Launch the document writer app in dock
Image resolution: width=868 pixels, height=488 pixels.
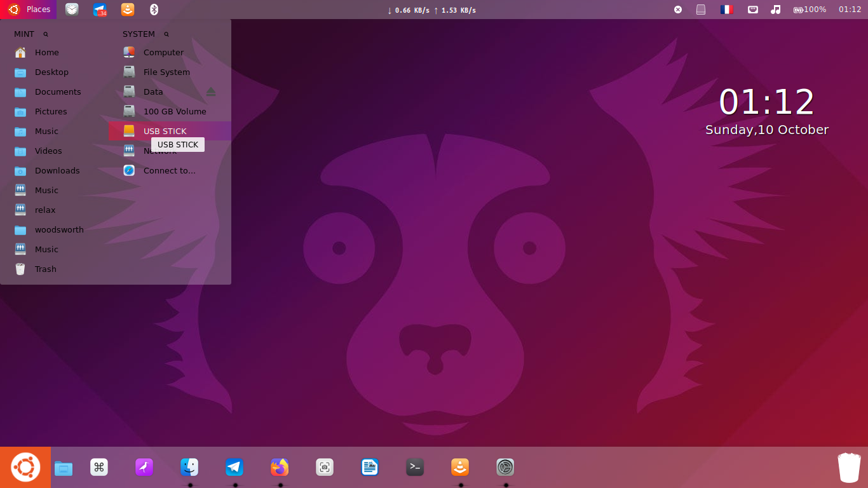click(x=370, y=468)
